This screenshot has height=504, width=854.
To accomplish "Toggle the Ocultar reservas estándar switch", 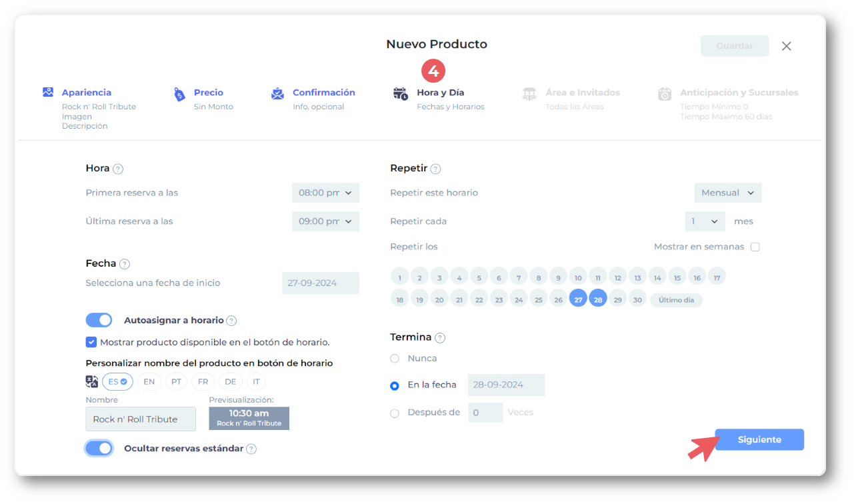I will click(99, 448).
